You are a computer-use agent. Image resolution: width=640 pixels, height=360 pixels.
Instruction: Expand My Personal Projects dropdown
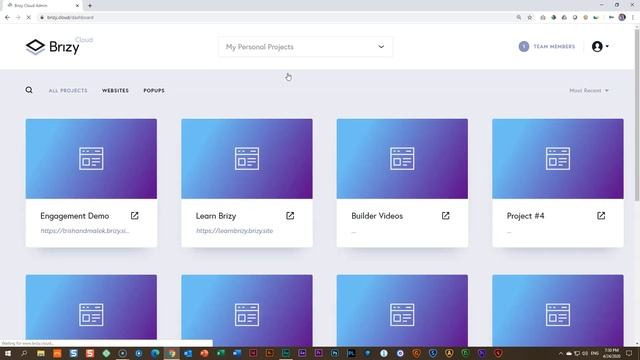305,47
